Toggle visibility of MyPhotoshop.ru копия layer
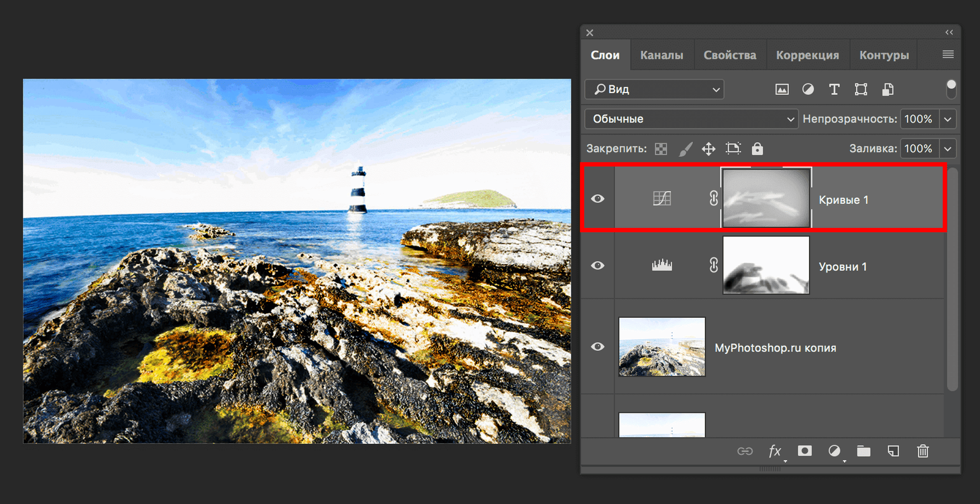Image resolution: width=980 pixels, height=504 pixels. 598,347
